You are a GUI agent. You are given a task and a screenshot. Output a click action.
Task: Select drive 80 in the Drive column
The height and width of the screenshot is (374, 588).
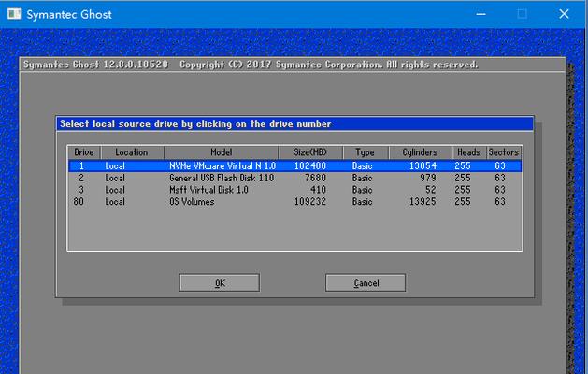[79, 201]
